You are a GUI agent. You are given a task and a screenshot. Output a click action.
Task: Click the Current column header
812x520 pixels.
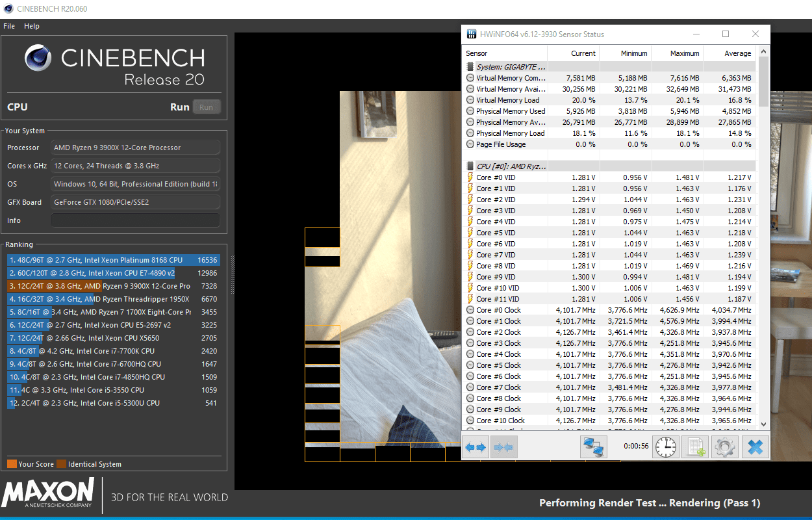click(x=573, y=53)
